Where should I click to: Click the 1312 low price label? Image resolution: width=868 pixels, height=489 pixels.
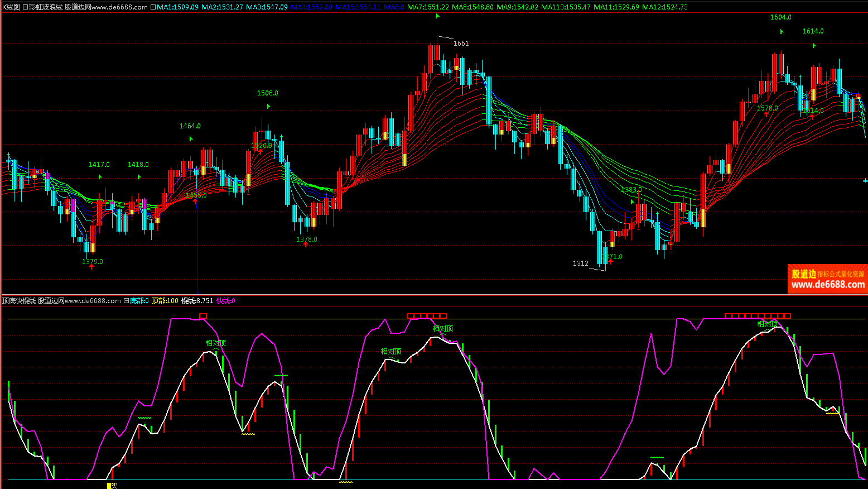click(x=580, y=263)
